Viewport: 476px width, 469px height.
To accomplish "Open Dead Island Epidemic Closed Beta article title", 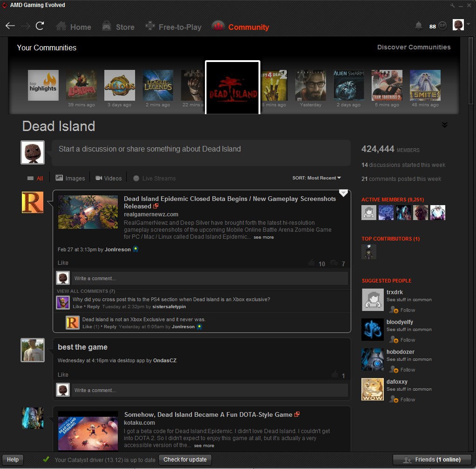I will (230, 202).
